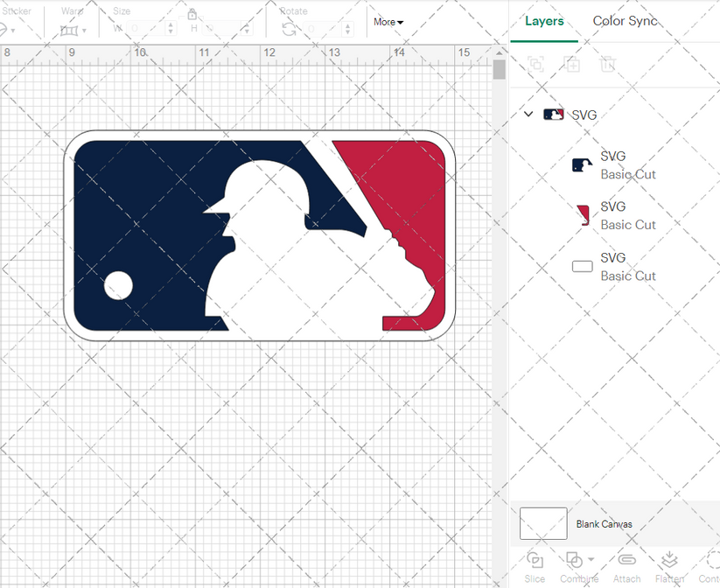Select the Slice tool
720x588 pixels.
(x=535, y=563)
